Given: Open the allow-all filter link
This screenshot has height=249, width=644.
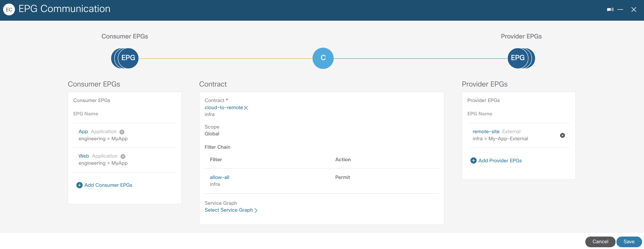Looking at the screenshot, I should (x=219, y=177).
